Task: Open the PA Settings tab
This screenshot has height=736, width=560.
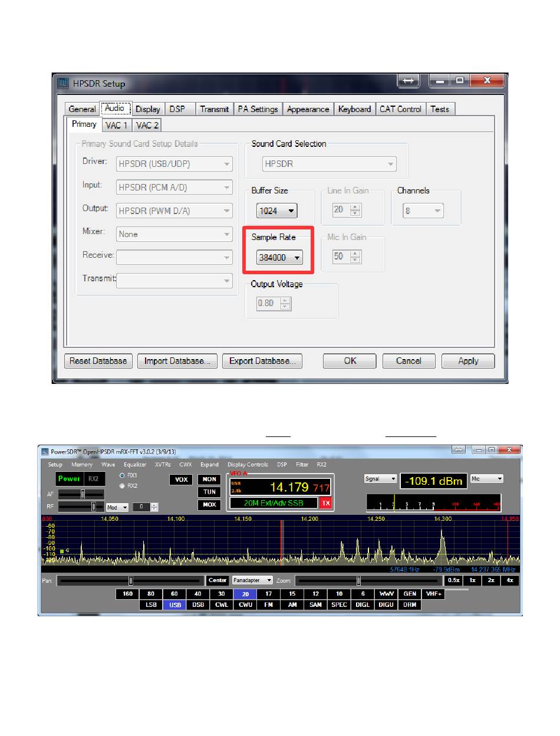Action: coord(258,109)
